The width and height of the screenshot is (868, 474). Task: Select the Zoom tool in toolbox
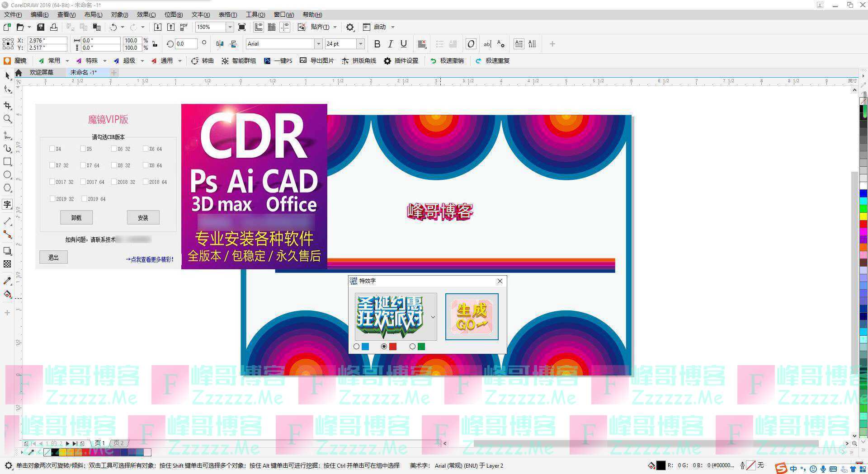tap(7, 119)
